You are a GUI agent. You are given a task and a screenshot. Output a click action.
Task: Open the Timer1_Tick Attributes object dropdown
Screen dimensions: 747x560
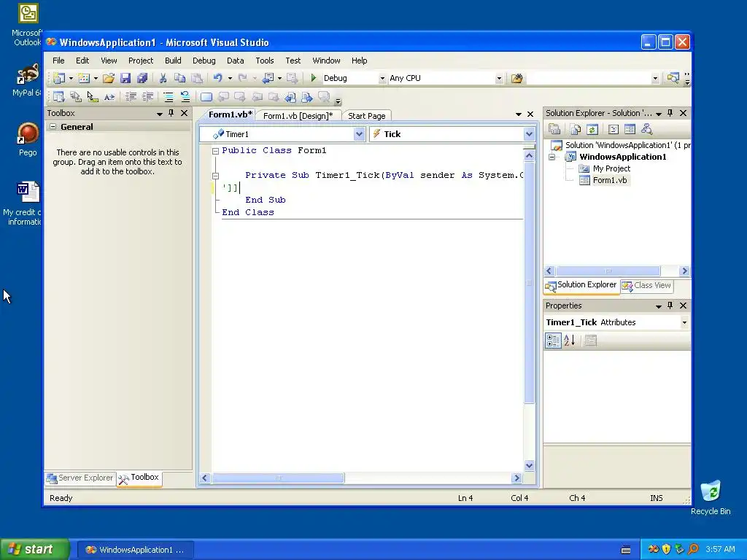[x=684, y=322]
